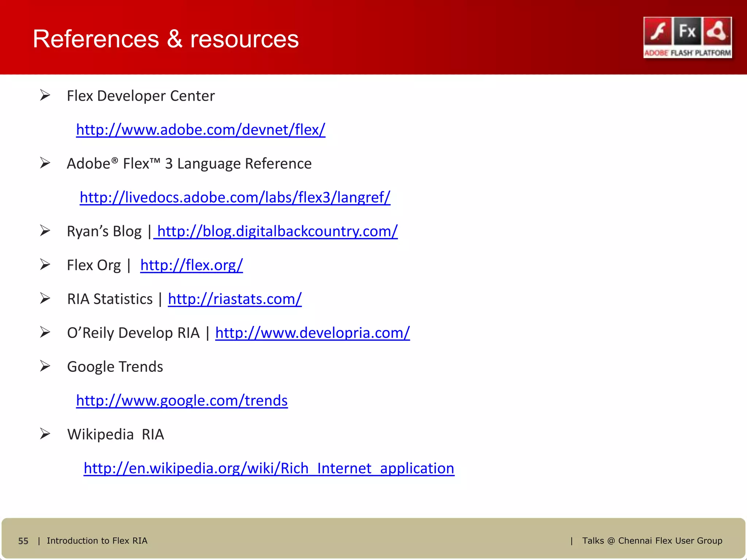Click the Introduction to Flex RIA footer text
Viewport: 747px width, 560px height.
(97, 541)
